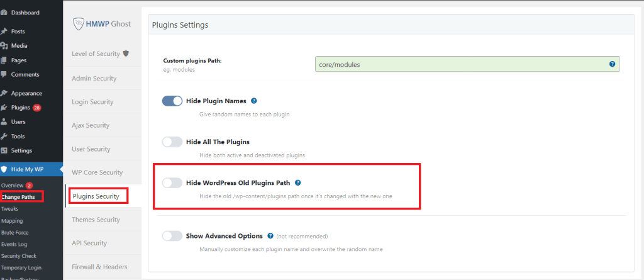Viewport: 644px width, 280px height.
Task: Open the Events Log submenu link
Action: click(14, 244)
